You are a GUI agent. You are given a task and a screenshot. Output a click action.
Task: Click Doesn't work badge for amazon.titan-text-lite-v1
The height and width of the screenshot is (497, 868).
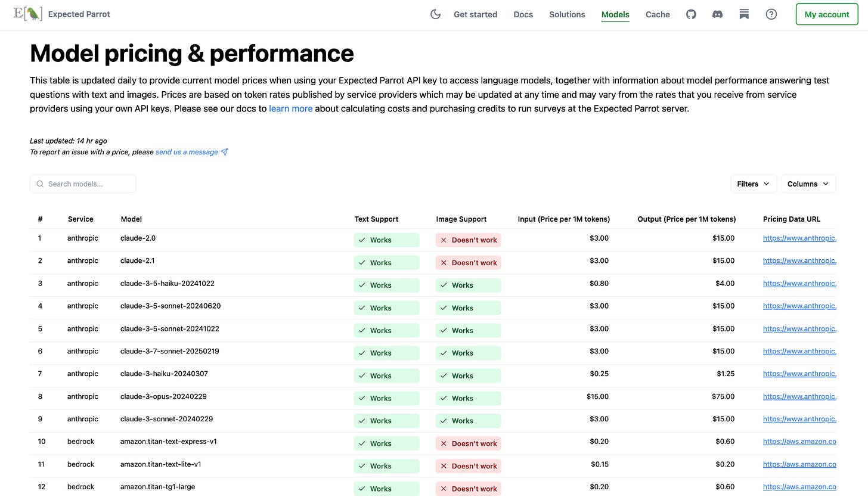pyautogui.click(x=469, y=466)
